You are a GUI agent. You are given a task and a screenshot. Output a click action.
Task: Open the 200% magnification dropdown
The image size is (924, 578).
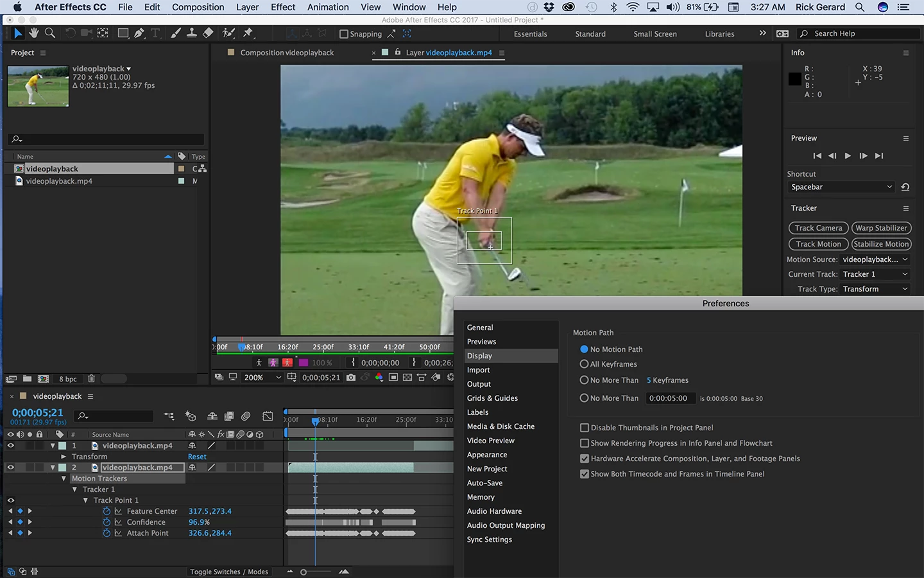point(262,378)
